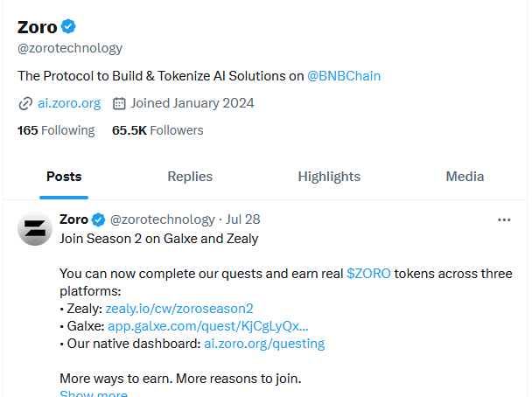Click the Zoro profile avatar on post
The height and width of the screenshot is (397, 532).
35,228
